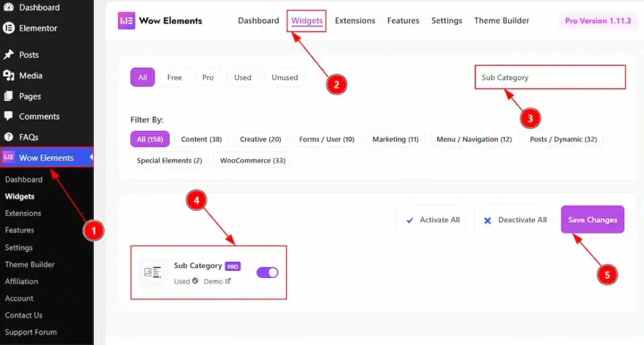Open the Support Forum submenu item
Viewport: 644px width, 345px height.
(31, 332)
